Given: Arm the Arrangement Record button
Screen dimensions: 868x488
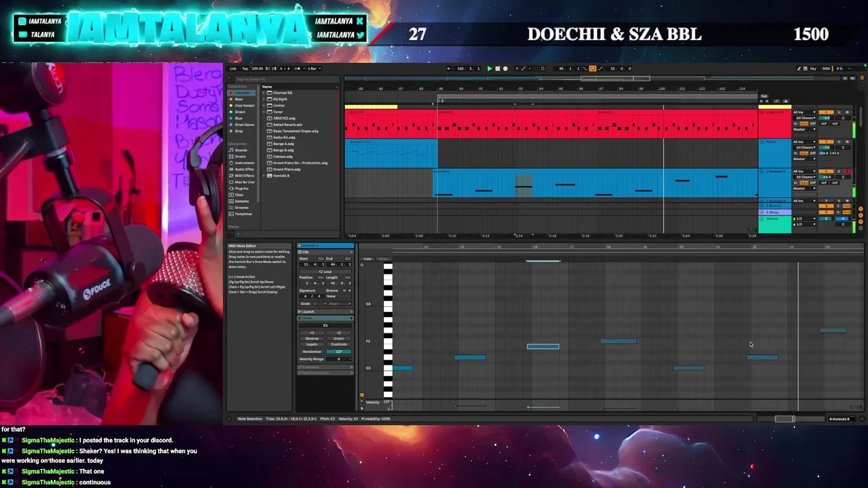Looking at the screenshot, I should click(505, 68).
